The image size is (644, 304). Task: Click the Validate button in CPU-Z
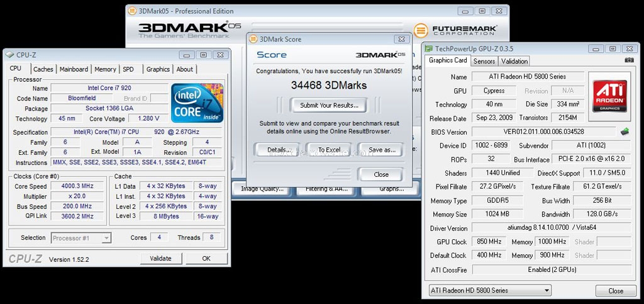pos(160,259)
